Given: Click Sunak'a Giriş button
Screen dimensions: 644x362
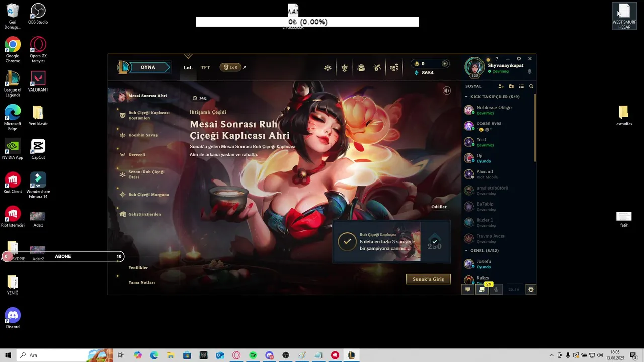Looking at the screenshot, I should [428, 279].
